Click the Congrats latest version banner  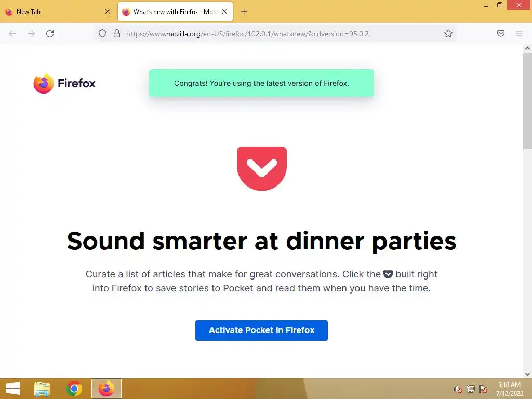(x=261, y=83)
